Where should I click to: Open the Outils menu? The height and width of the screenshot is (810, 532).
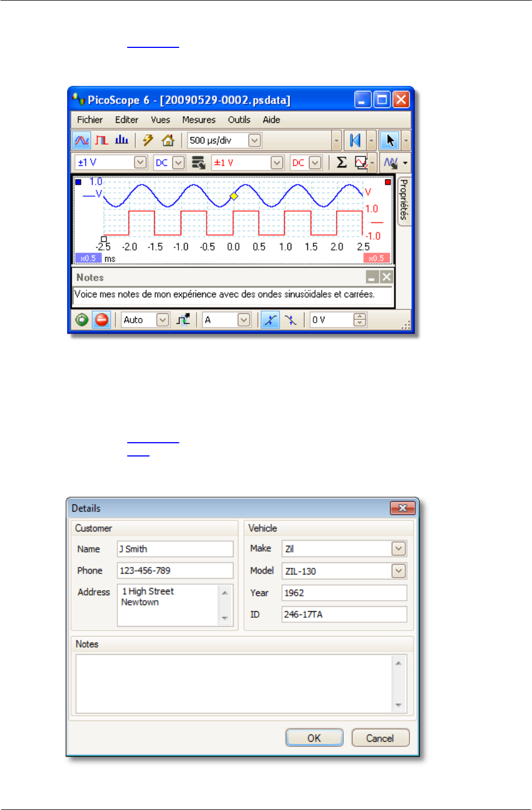[239, 119]
